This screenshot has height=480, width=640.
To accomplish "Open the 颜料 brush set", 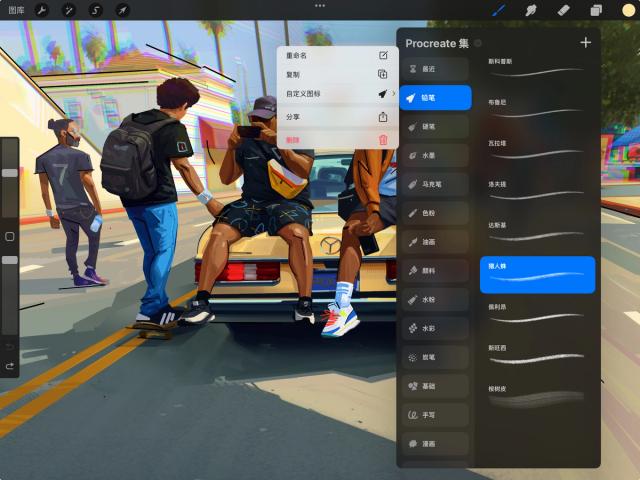I will (435, 271).
